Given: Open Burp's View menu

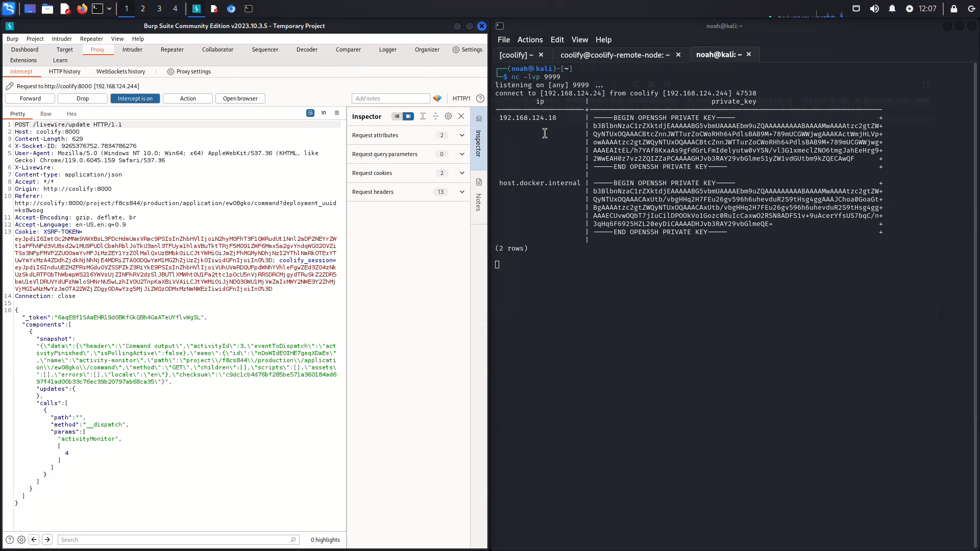Looking at the screenshot, I should point(117,39).
